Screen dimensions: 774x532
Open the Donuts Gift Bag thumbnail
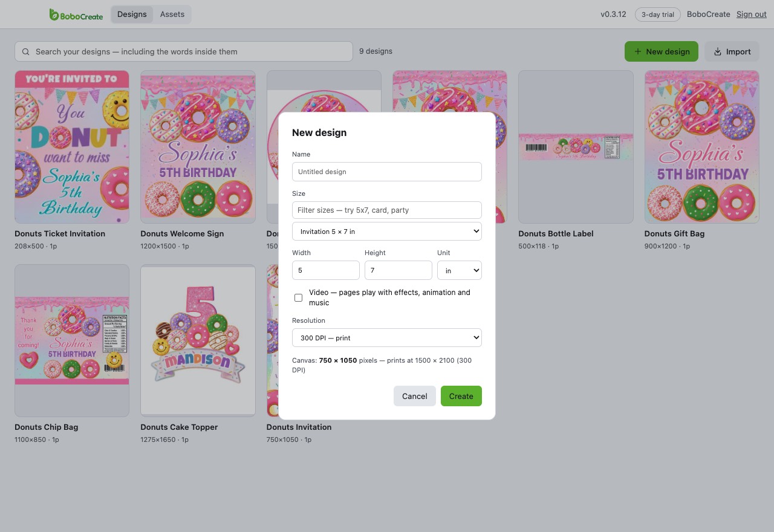pyautogui.click(x=702, y=147)
